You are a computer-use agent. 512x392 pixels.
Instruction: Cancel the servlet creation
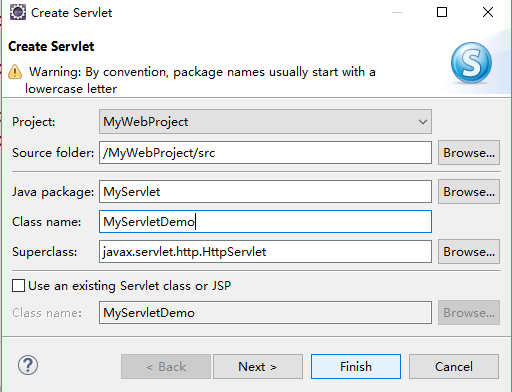[x=454, y=367]
